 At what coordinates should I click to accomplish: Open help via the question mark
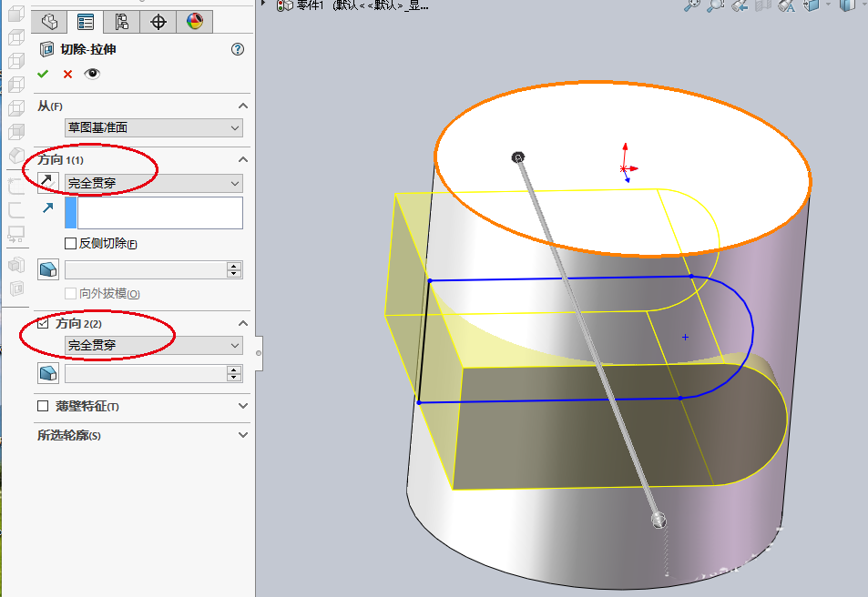point(238,48)
